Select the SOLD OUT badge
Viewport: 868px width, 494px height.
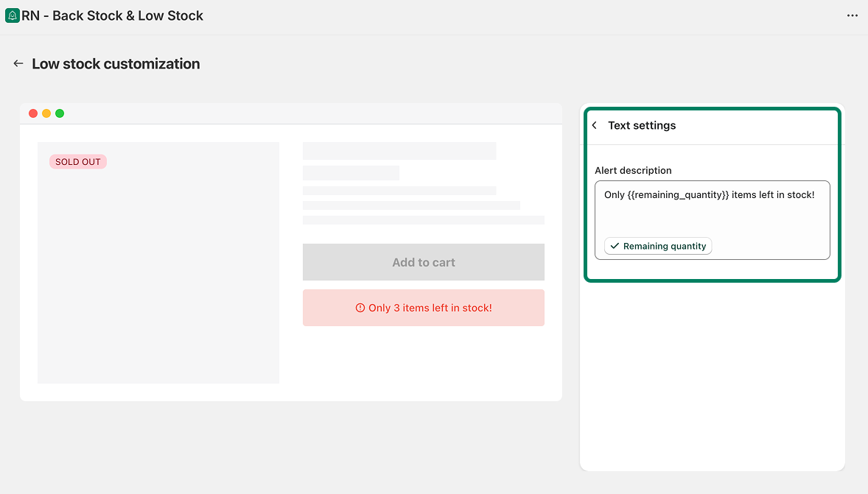78,162
